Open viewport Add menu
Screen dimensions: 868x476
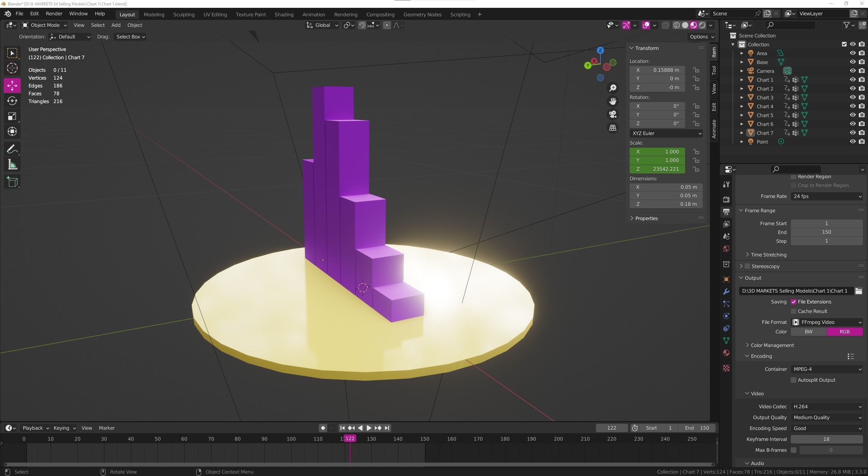tap(116, 25)
